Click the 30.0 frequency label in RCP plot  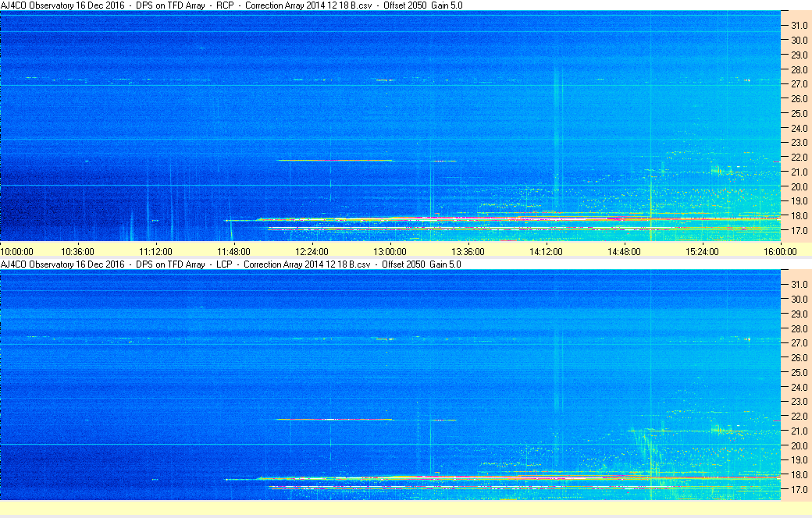tap(799, 41)
